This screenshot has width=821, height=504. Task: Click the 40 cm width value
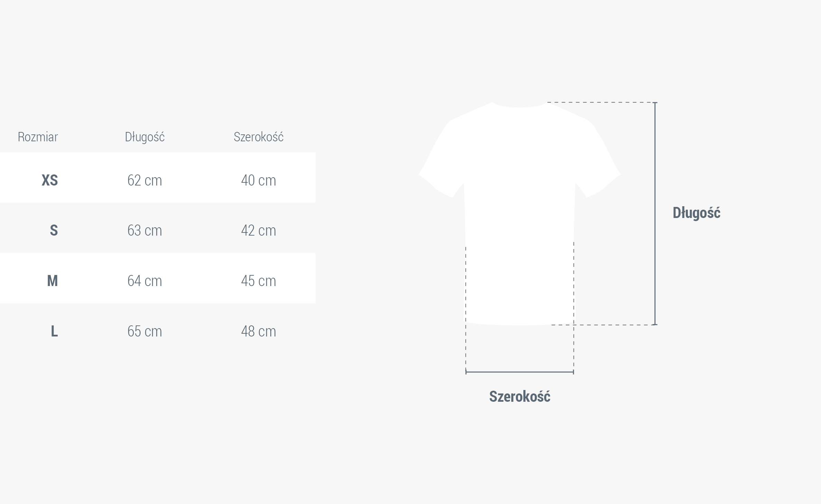[x=259, y=180]
